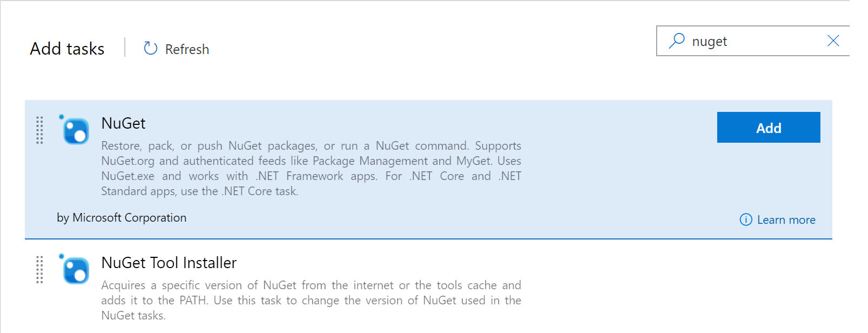Click the NuGet task description text
This screenshot has width=868, height=333.
311,168
